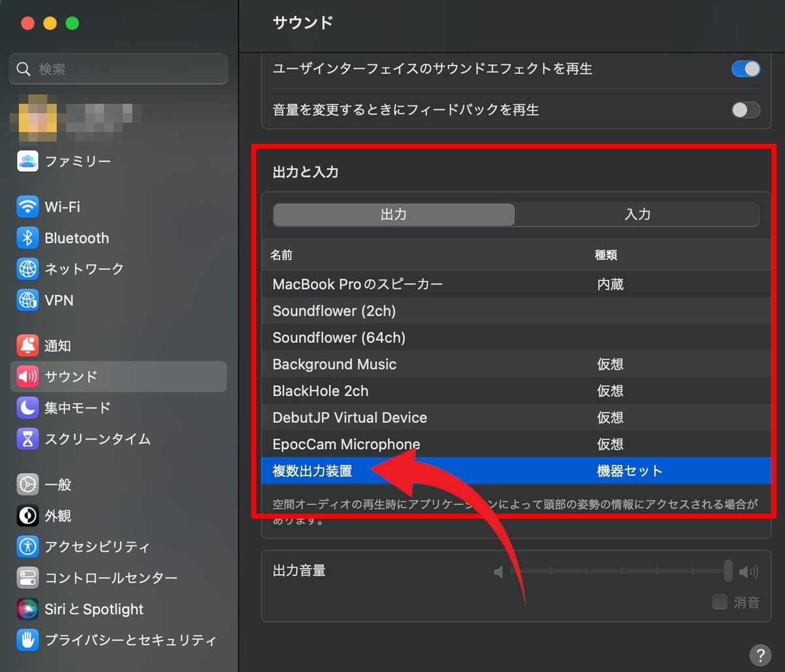Click the 検索 search field
The width and height of the screenshot is (785, 672).
click(x=118, y=69)
